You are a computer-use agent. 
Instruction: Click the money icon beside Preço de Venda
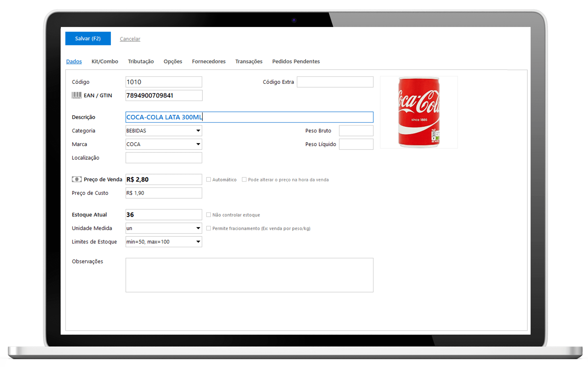point(77,179)
